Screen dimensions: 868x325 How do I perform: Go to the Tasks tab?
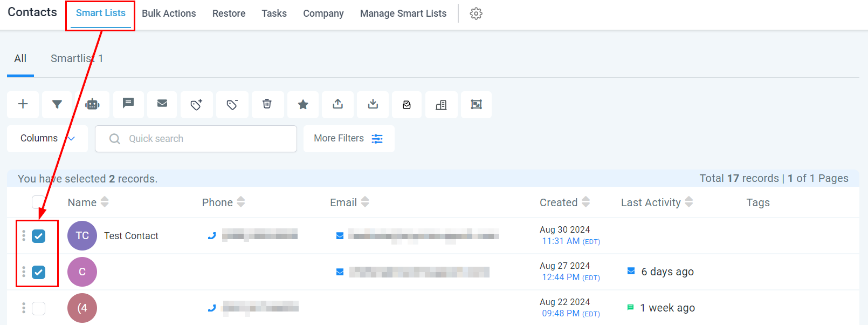pos(274,13)
